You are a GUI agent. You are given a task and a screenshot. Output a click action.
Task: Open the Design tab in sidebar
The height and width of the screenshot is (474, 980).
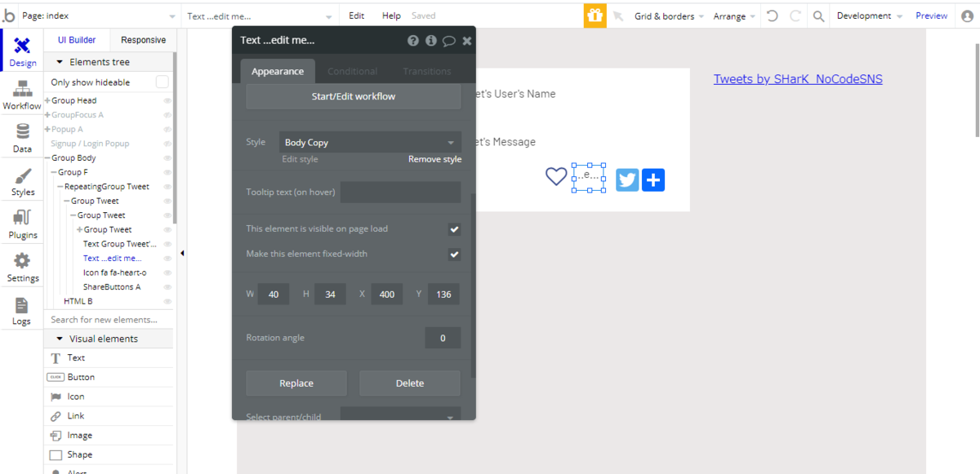(22, 52)
